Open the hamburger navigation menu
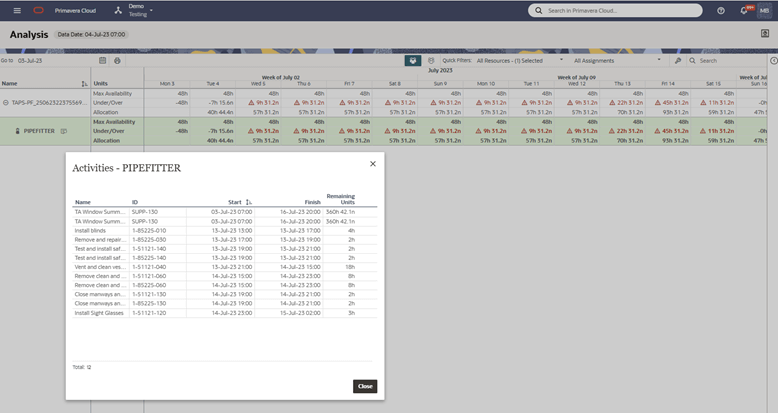 pyautogui.click(x=17, y=10)
